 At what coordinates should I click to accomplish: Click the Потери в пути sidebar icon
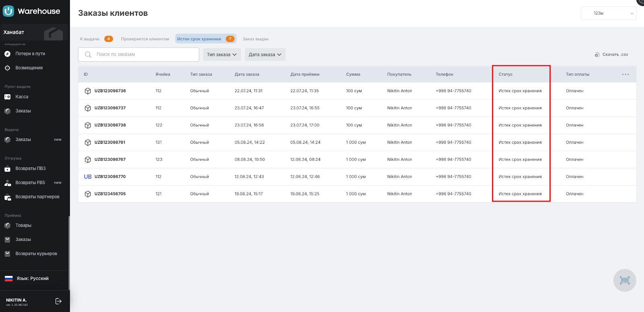tap(7, 54)
